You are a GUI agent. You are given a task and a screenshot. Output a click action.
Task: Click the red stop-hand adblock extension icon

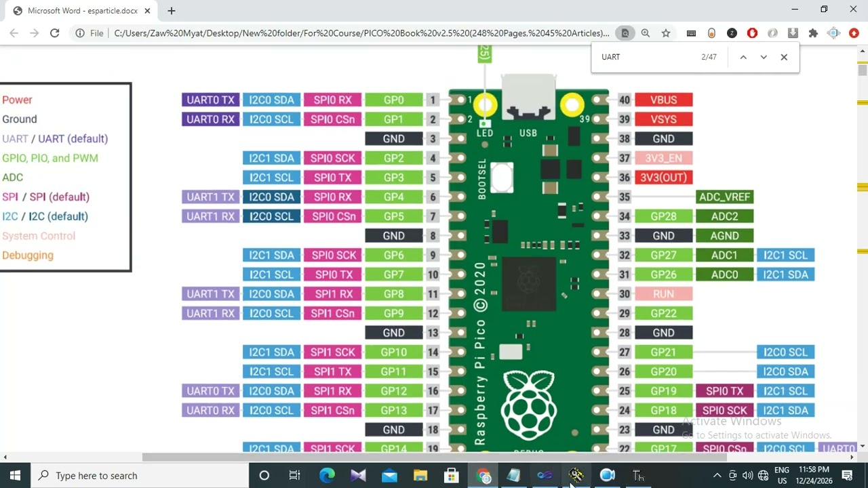752,33
